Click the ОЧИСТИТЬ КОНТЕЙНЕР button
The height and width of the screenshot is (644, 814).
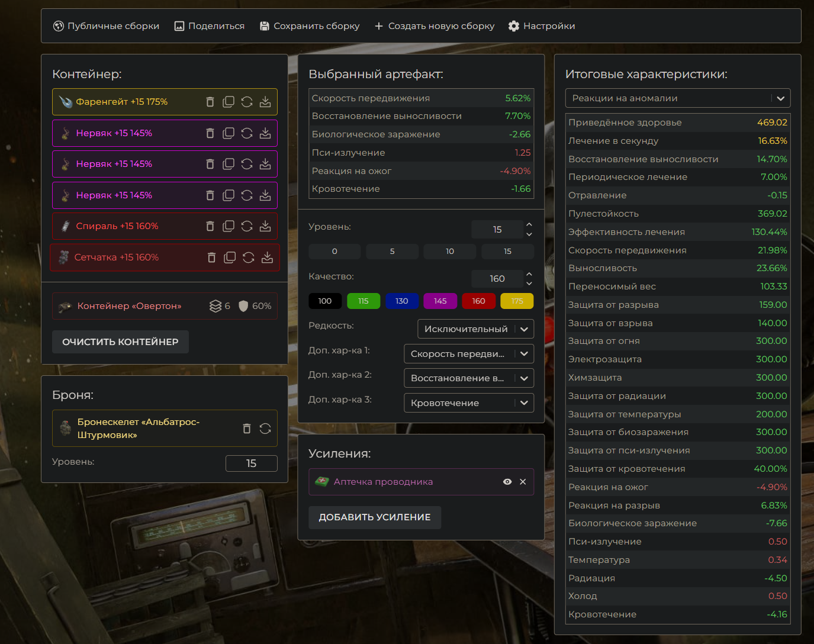coord(120,342)
